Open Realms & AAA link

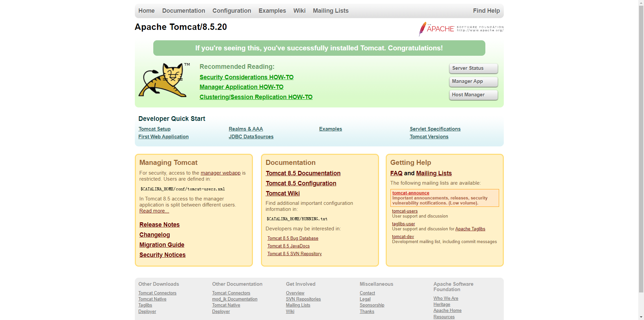click(246, 129)
